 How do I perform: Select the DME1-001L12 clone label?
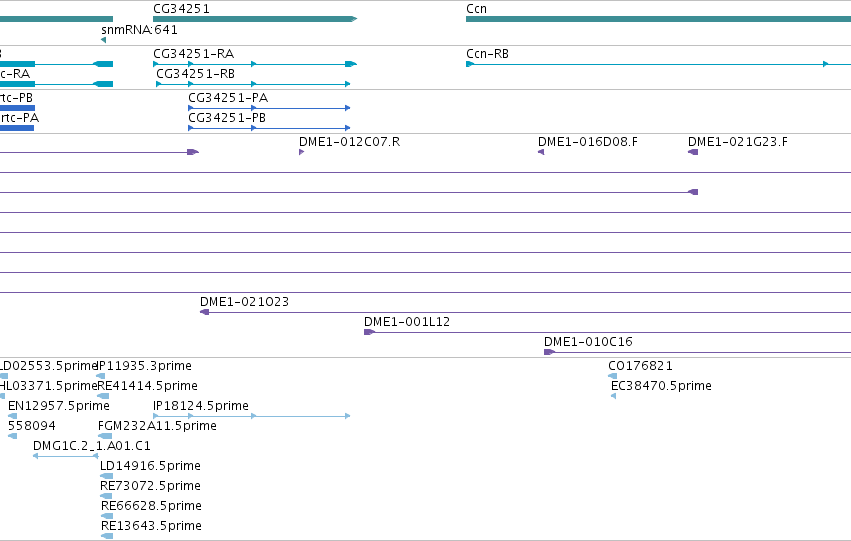(x=407, y=322)
